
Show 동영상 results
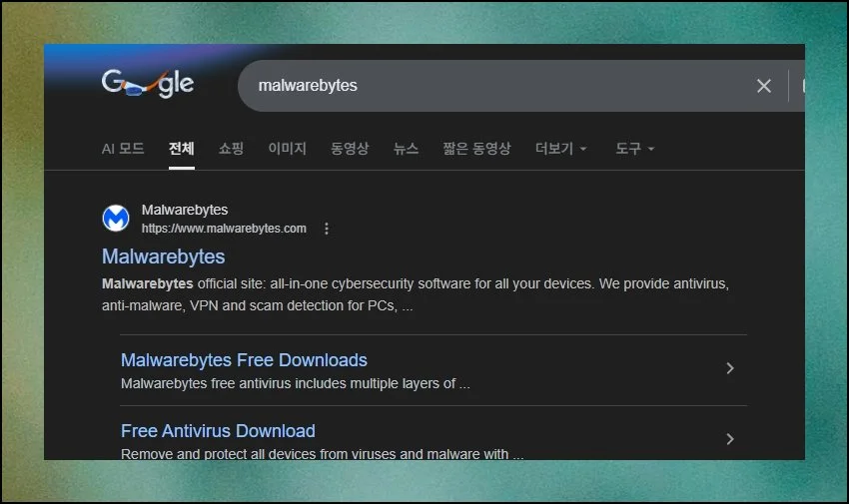pos(350,149)
